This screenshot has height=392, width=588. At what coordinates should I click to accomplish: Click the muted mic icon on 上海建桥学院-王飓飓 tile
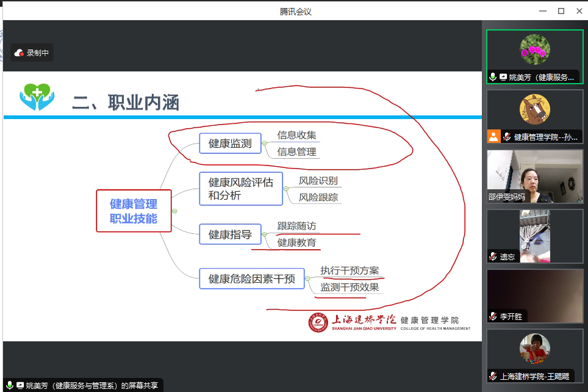[x=493, y=376]
